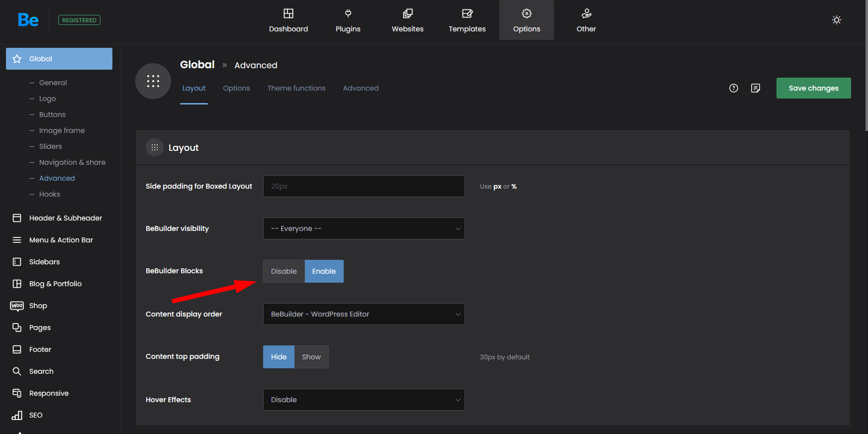Image resolution: width=868 pixels, height=434 pixels.
Task: Open Hover Effects dropdown
Action: tap(364, 400)
